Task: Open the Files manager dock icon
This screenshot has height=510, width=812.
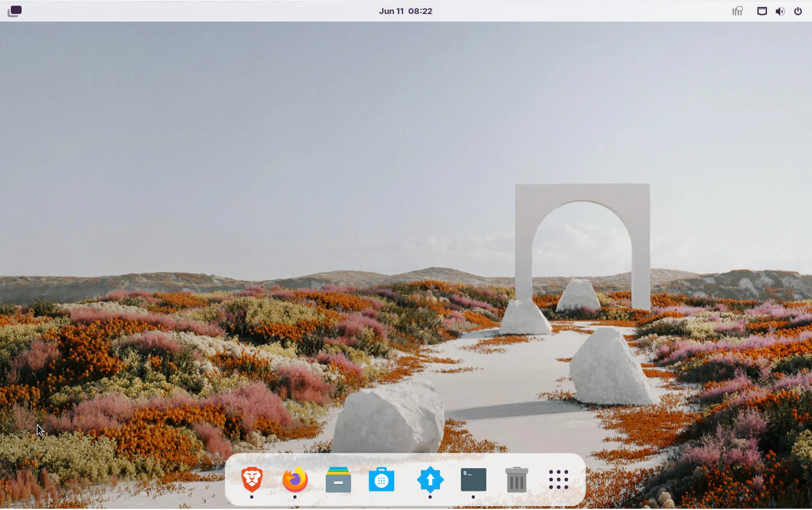Action: (x=338, y=479)
